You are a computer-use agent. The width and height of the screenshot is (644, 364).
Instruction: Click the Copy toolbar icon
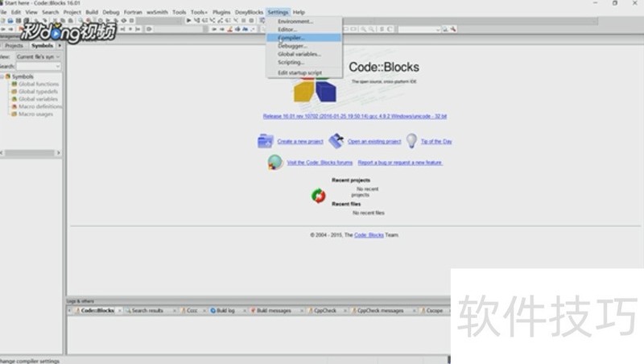[63, 20]
